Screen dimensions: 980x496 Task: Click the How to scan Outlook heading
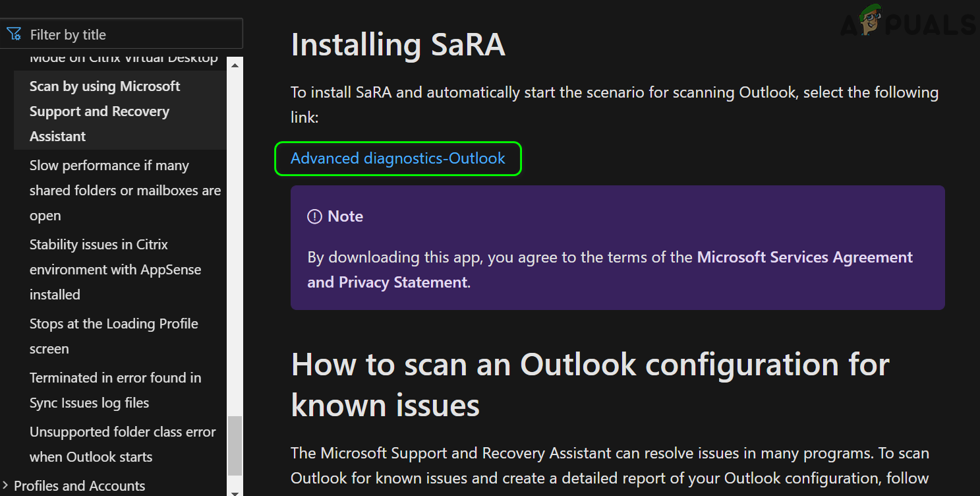click(590, 384)
